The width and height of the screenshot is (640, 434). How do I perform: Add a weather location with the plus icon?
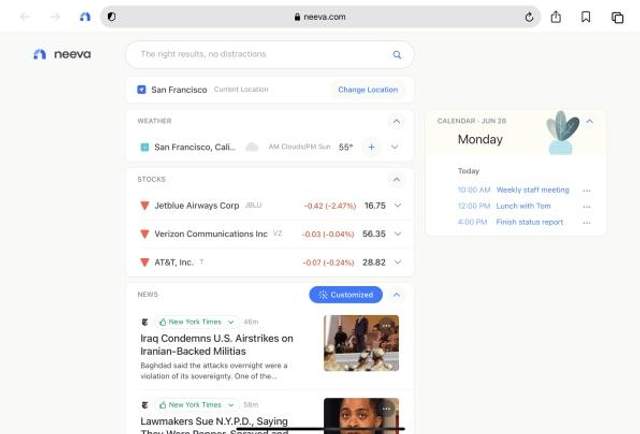tap(371, 147)
